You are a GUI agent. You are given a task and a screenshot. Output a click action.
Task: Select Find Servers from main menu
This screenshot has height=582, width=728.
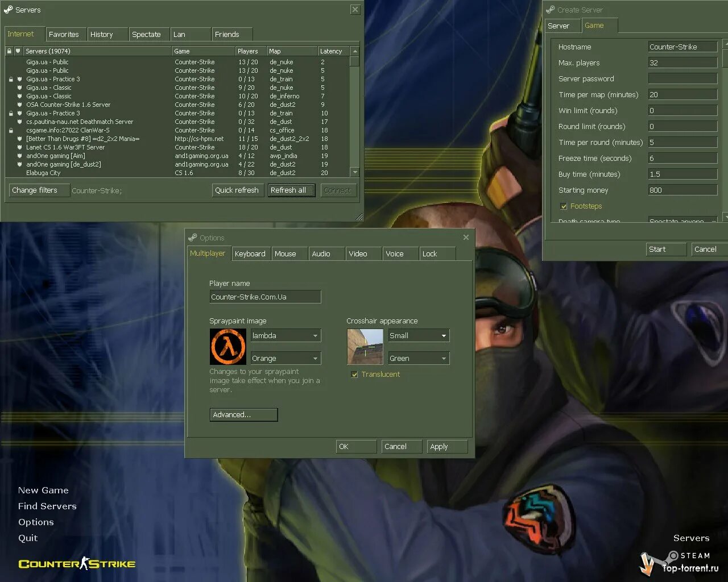tap(47, 506)
